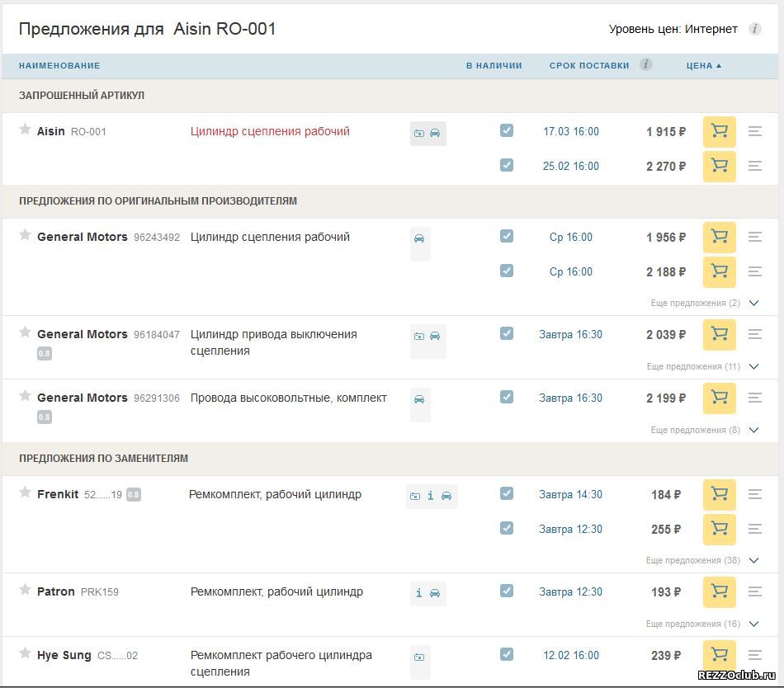This screenshot has width=784, height=688.
Task: Add General Motors 96291306 at 2 199 ₽ to cart
Action: [719, 398]
